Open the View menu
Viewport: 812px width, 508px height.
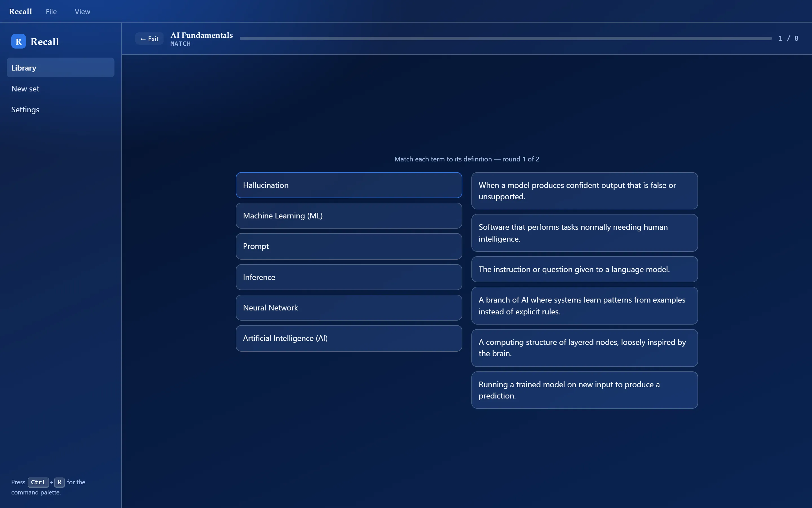click(82, 11)
